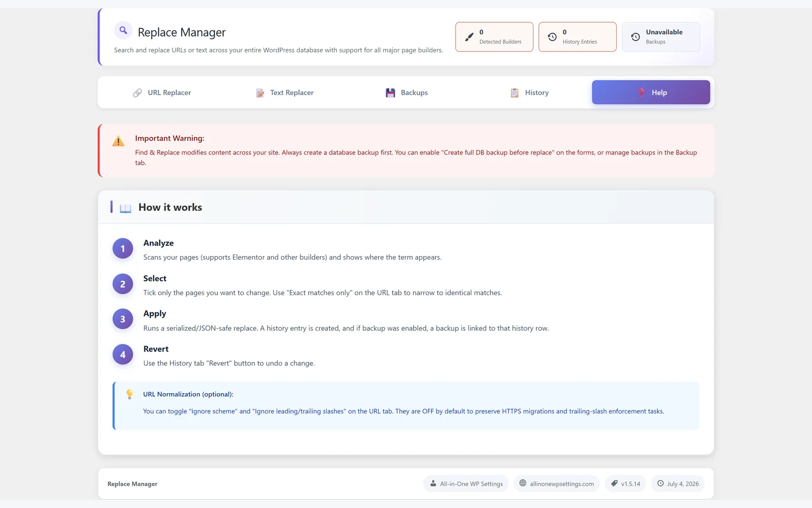Click the subtitle 'Search and replace URLs or text'
Screen dimensions: 812x508
(278, 50)
